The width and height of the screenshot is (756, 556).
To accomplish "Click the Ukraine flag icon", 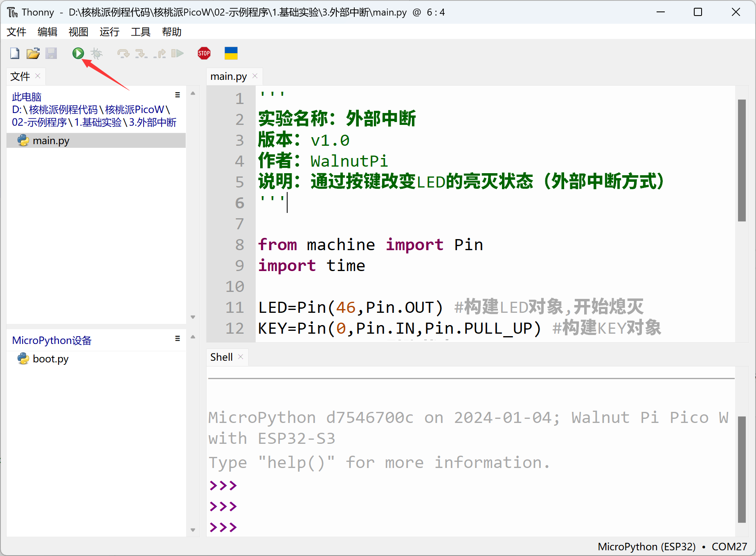I will click(x=231, y=53).
